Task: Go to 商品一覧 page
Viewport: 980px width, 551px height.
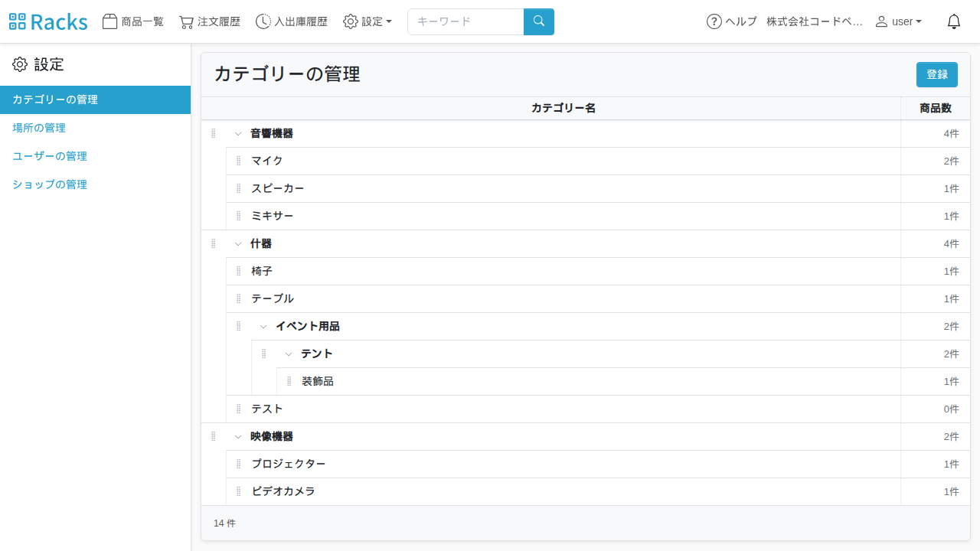Action: tap(133, 21)
